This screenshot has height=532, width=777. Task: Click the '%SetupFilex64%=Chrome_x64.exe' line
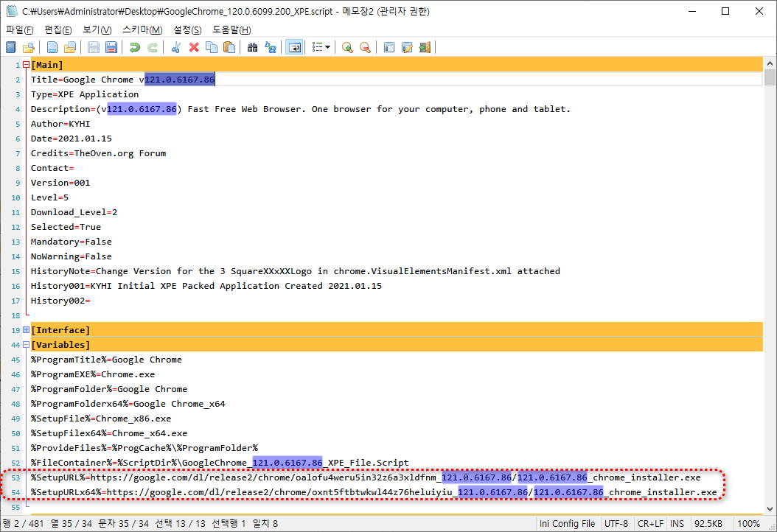pos(109,433)
